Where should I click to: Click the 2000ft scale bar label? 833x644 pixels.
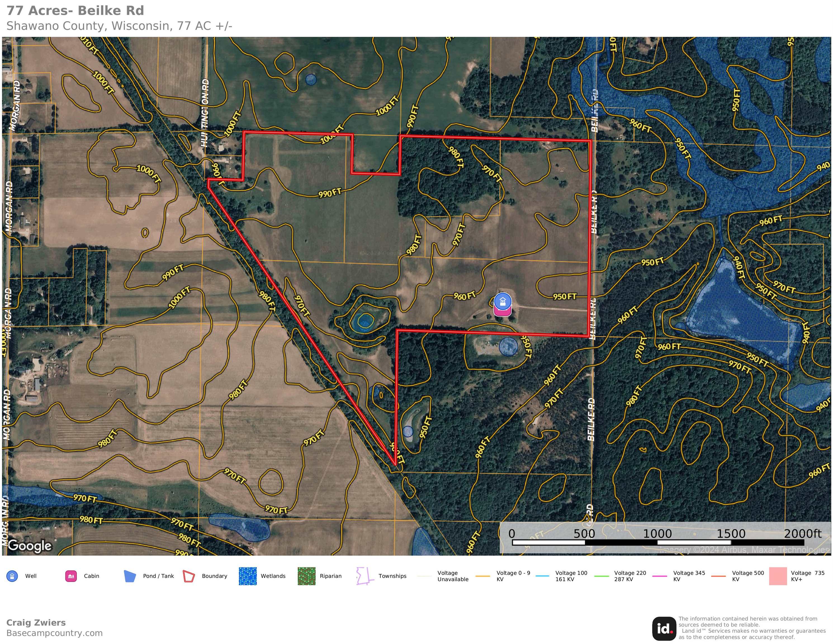click(x=803, y=533)
